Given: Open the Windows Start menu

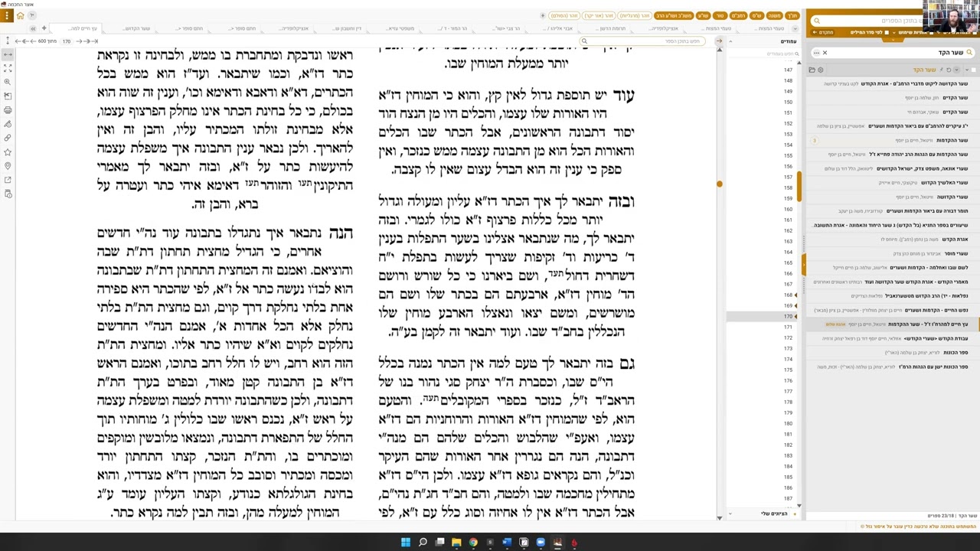Looking at the screenshot, I should [x=406, y=543].
